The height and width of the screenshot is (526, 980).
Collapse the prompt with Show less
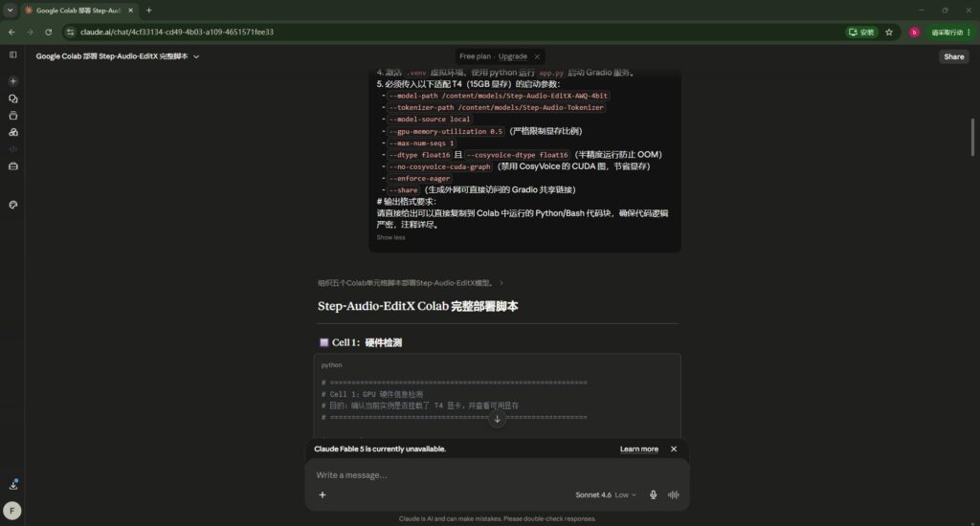click(x=390, y=237)
